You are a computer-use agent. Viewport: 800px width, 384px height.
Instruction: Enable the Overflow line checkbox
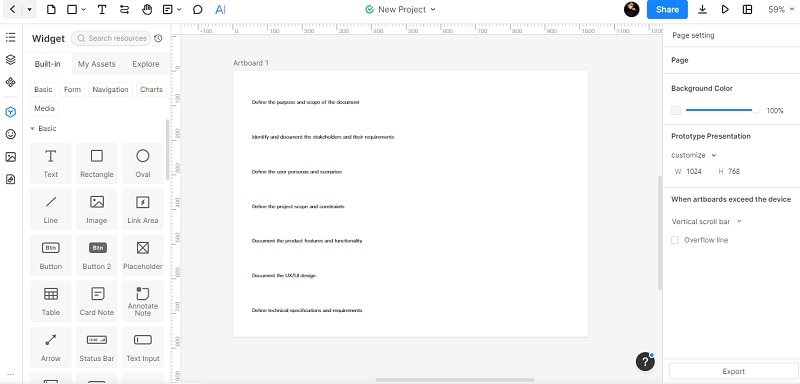[x=675, y=240]
